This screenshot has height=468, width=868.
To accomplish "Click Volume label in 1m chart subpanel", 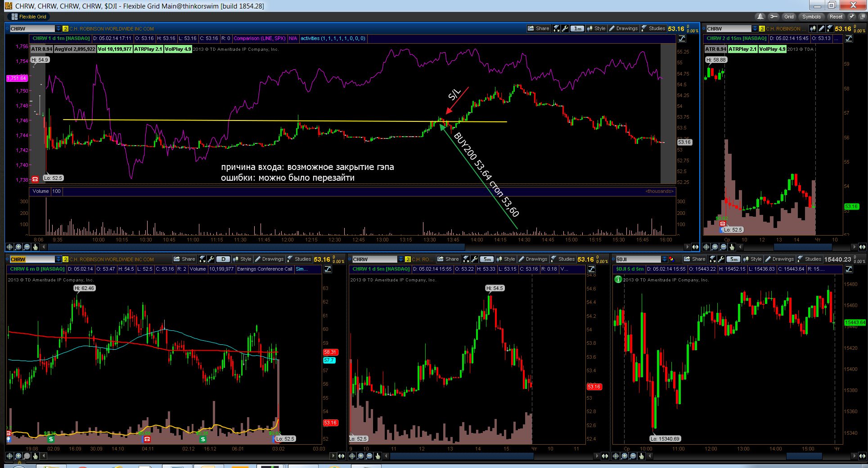I will click(x=40, y=191).
